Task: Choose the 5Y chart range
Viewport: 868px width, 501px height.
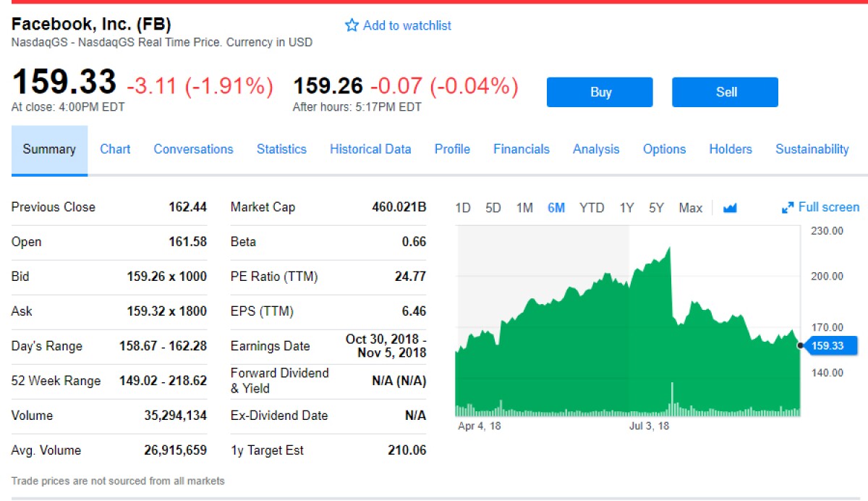Action: click(656, 209)
